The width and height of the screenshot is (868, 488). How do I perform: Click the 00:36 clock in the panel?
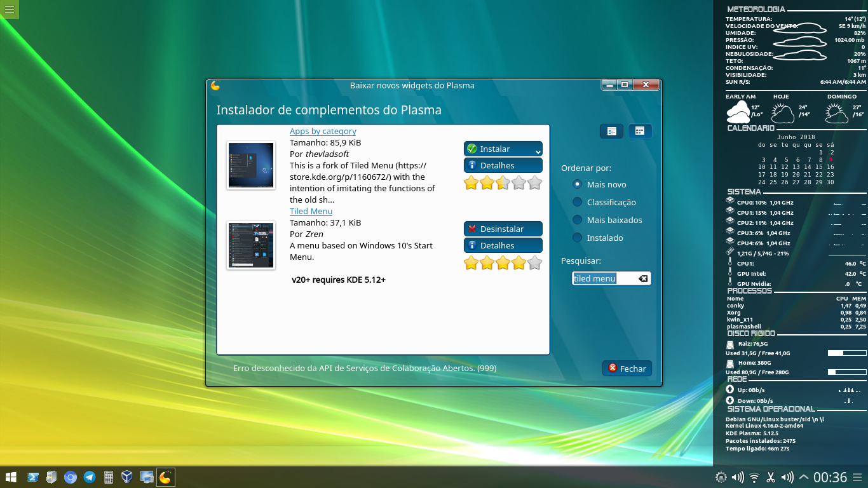coord(830,477)
